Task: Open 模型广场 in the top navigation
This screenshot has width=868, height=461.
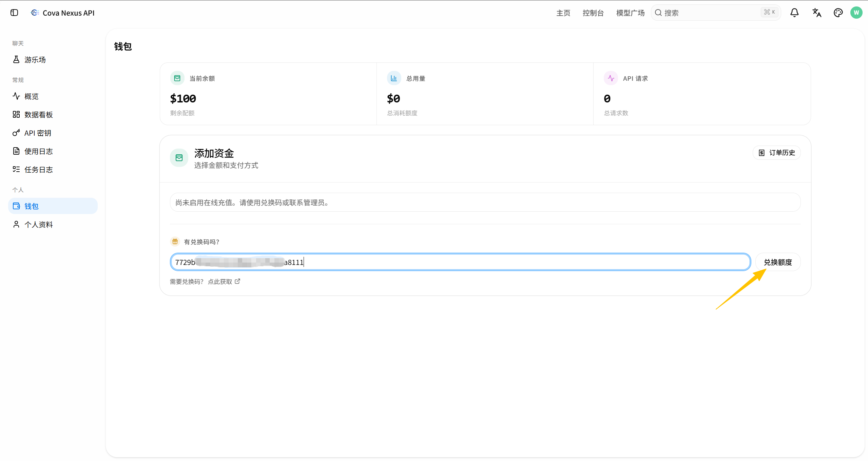Action: [x=631, y=13]
